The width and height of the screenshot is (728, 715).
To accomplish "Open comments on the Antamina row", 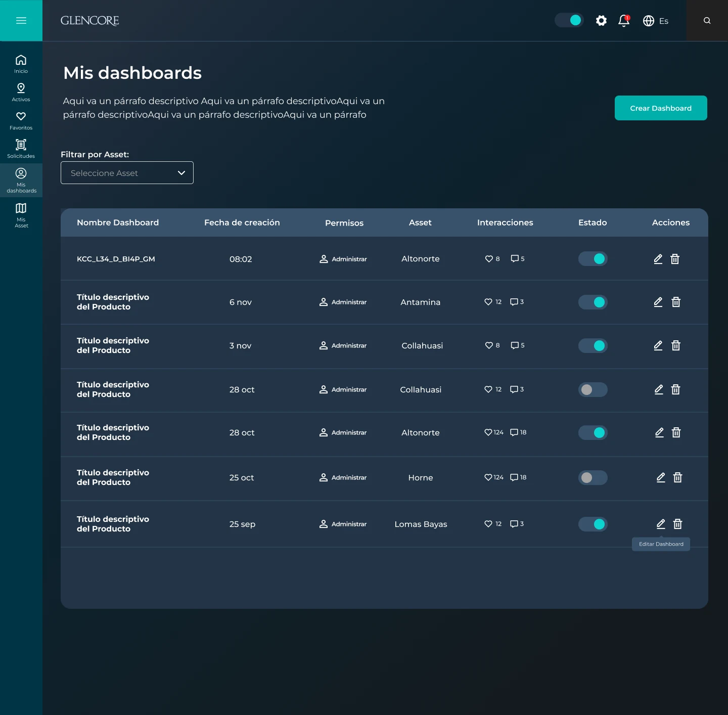I will 514,302.
